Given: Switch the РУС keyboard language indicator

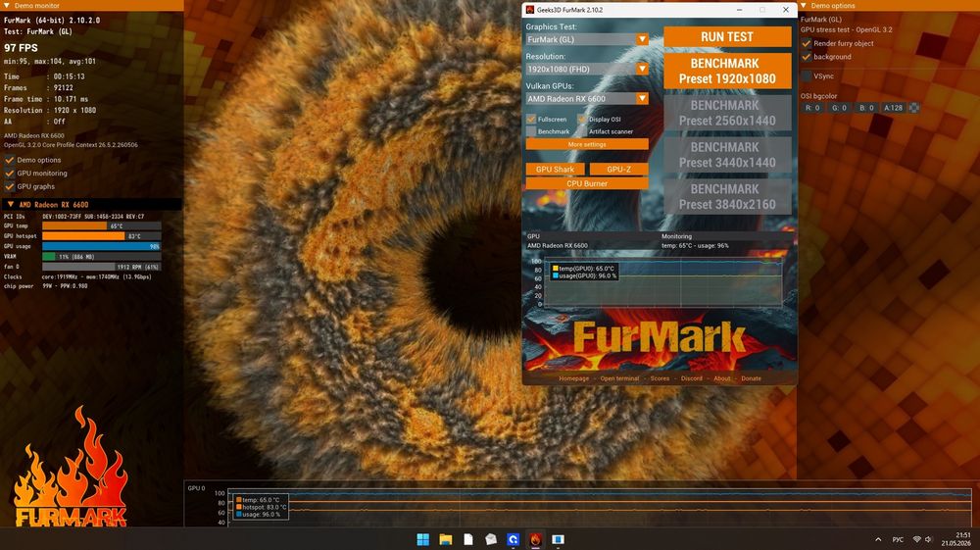Looking at the screenshot, I should pos(898,539).
